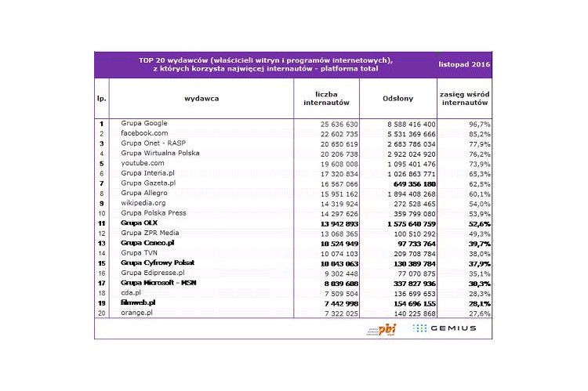Screen dimensions: 588x391
Task: Click the Grupa Cyfrowy Polsat entry
Action: coord(158,262)
